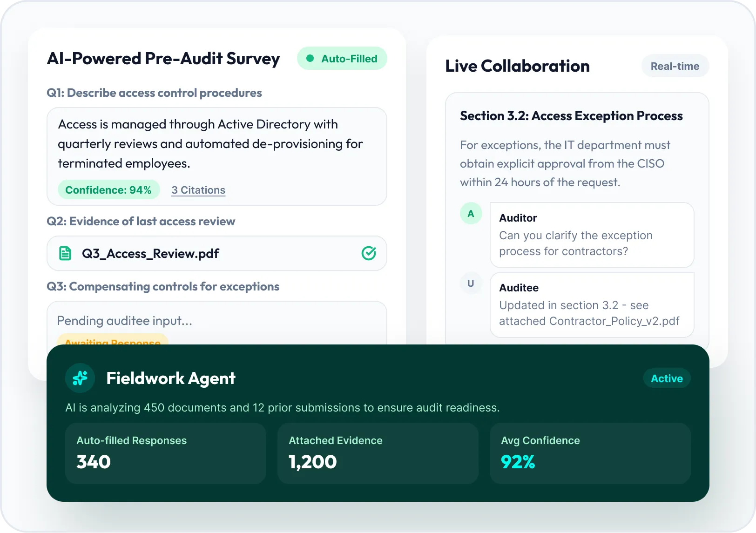Click the Confidence: 94% tag

[108, 190]
